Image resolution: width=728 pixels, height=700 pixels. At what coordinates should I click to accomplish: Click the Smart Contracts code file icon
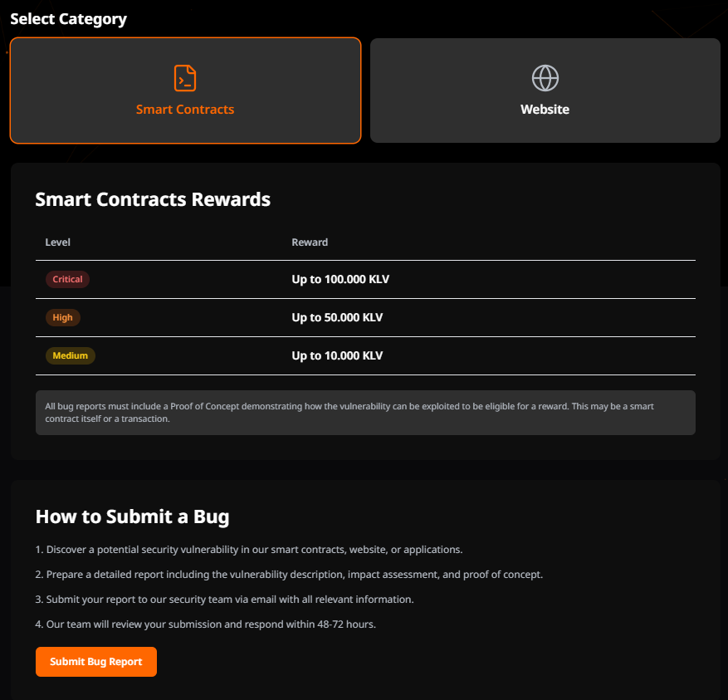[x=184, y=76]
